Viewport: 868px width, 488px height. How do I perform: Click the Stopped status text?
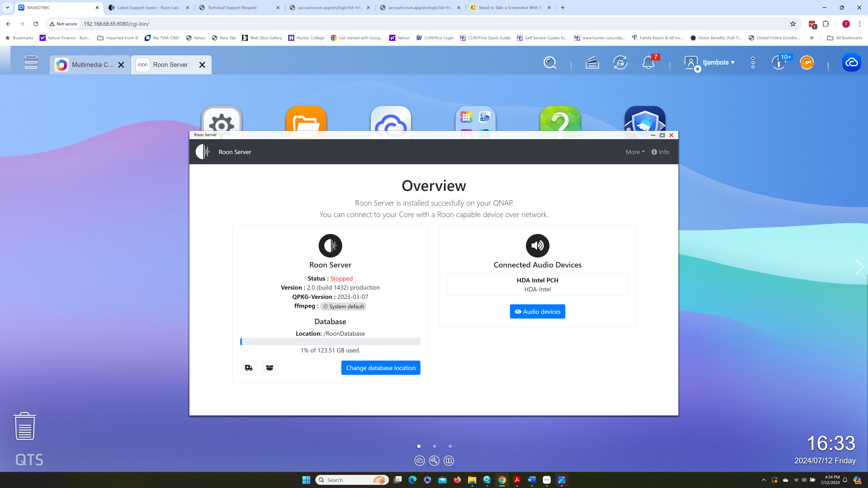coord(341,279)
